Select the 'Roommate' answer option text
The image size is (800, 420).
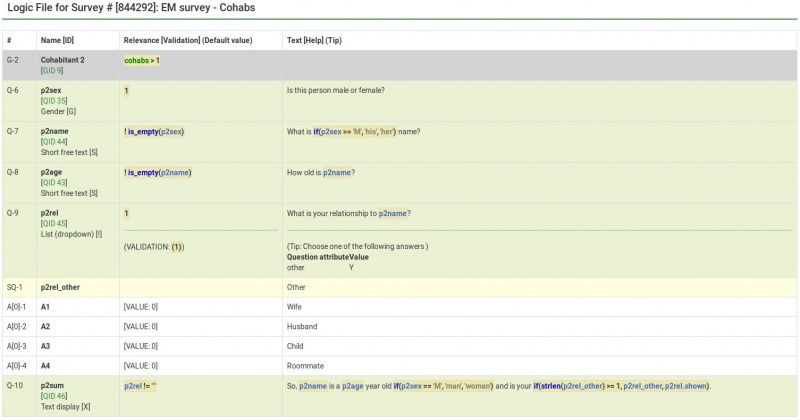[x=305, y=366]
